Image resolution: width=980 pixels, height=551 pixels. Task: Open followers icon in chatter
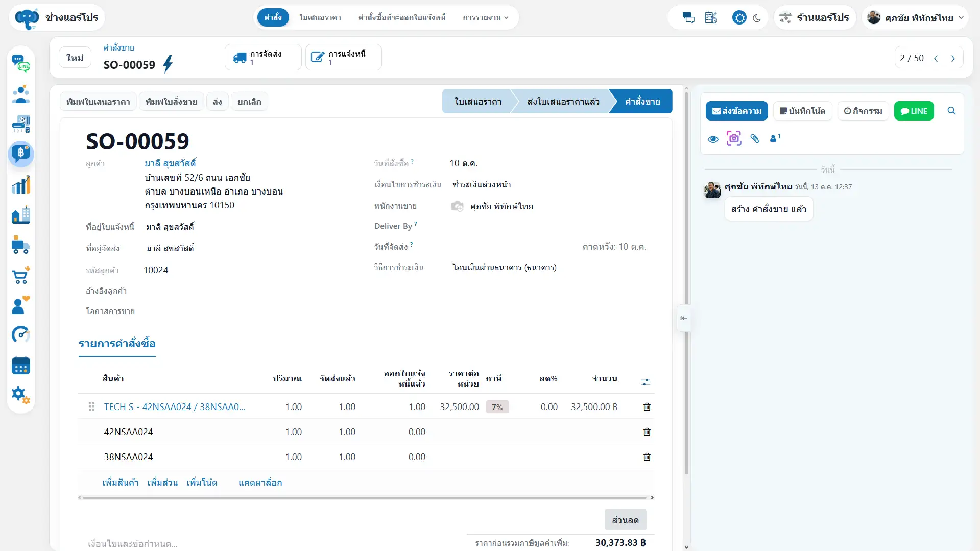click(x=775, y=138)
